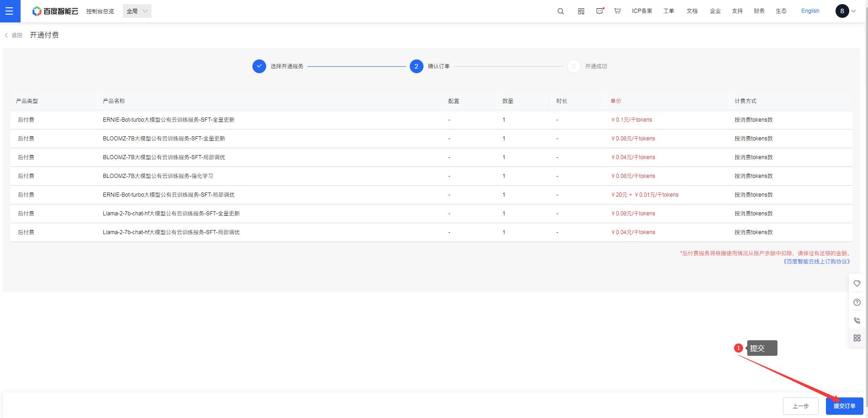Select row BLOOMZ-7B 强化学习 product name

(158, 176)
